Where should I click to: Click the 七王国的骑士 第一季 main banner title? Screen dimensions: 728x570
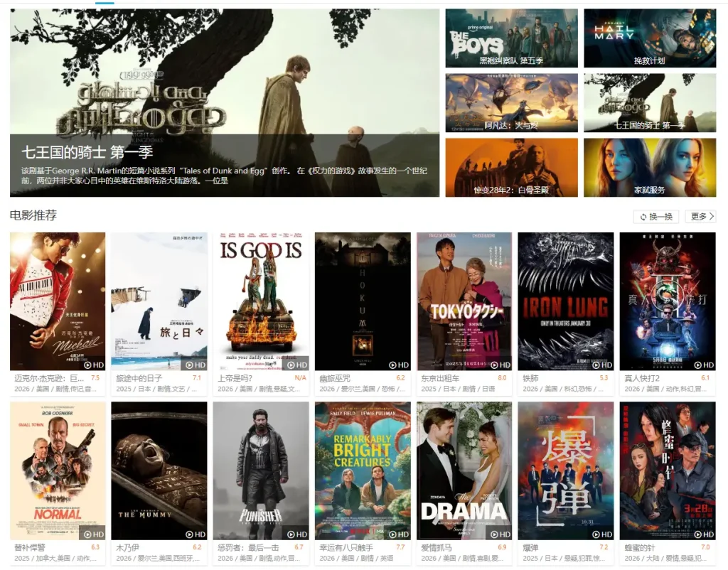click(x=87, y=152)
